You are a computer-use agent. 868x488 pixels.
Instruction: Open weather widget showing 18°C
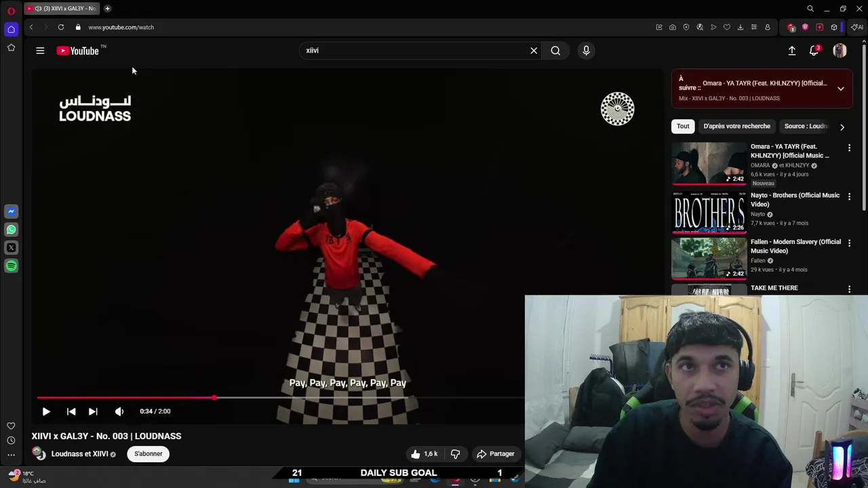(x=27, y=476)
